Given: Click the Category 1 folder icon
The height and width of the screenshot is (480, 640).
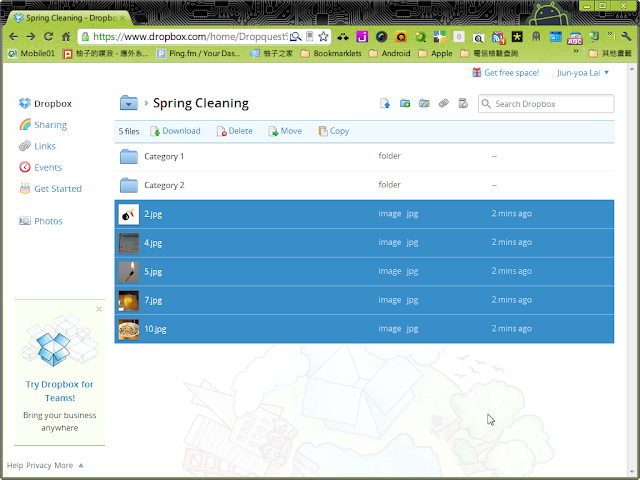Looking at the screenshot, I should tap(129, 156).
